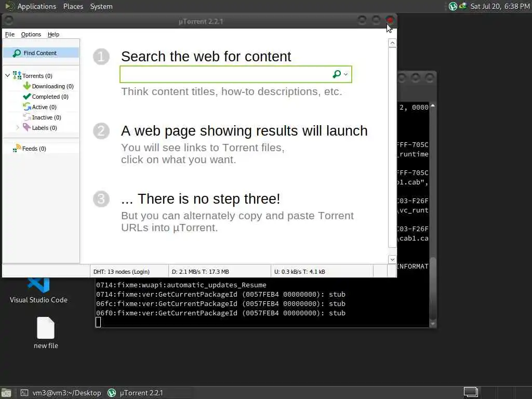532x399 pixels.
Task: Open the File menu in µTorrent
Action: click(9, 34)
